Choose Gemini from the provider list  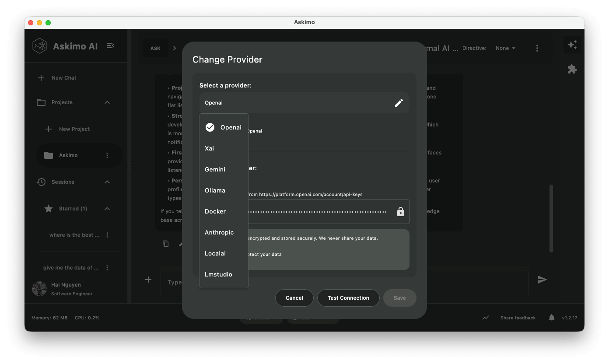click(224, 169)
